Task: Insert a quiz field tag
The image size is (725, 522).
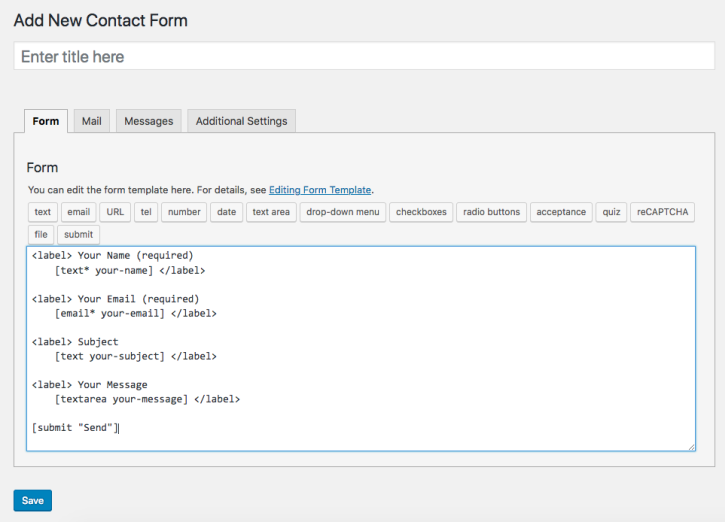Action: (x=611, y=212)
